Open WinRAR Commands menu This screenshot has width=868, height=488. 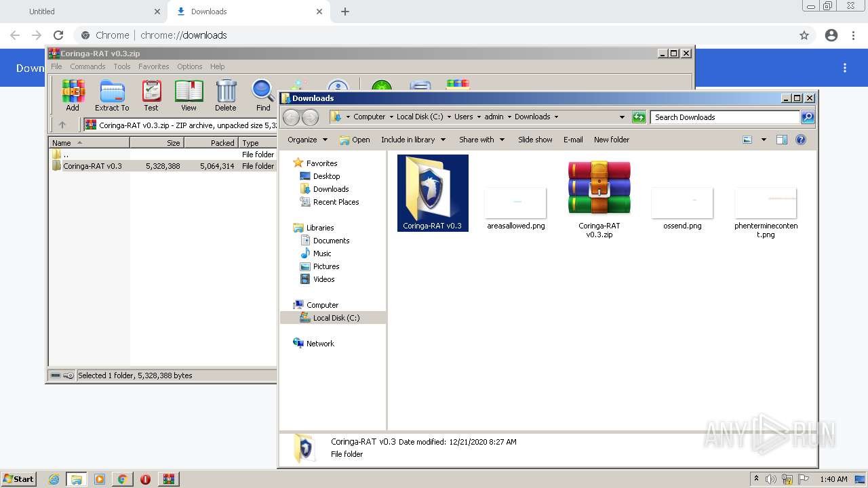pyautogui.click(x=87, y=66)
